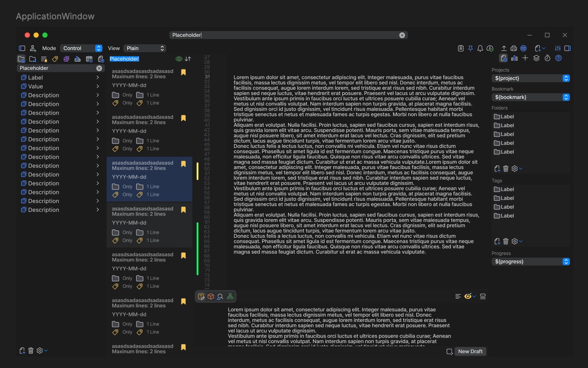
Task: Clear the Placeholder sidebar search field
Action: click(99, 68)
